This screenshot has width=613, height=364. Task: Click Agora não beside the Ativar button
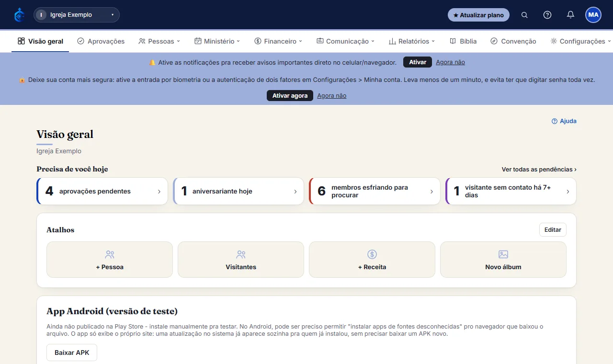tap(450, 62)
